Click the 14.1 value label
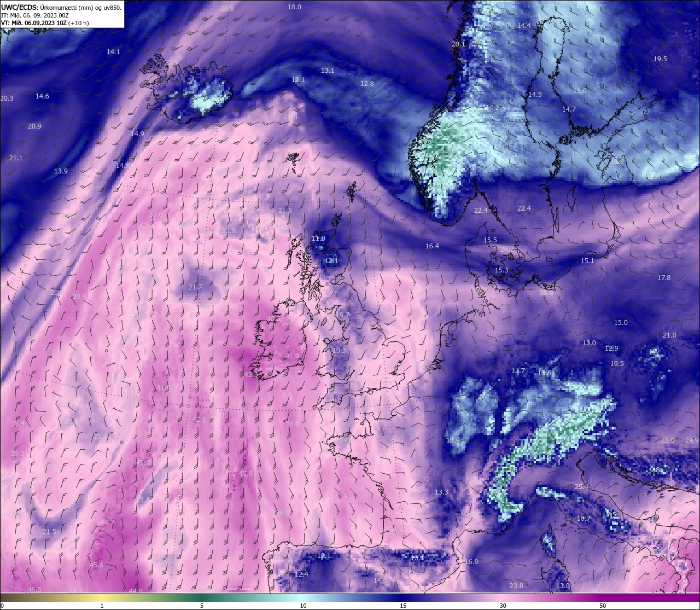 coord(113,52)
